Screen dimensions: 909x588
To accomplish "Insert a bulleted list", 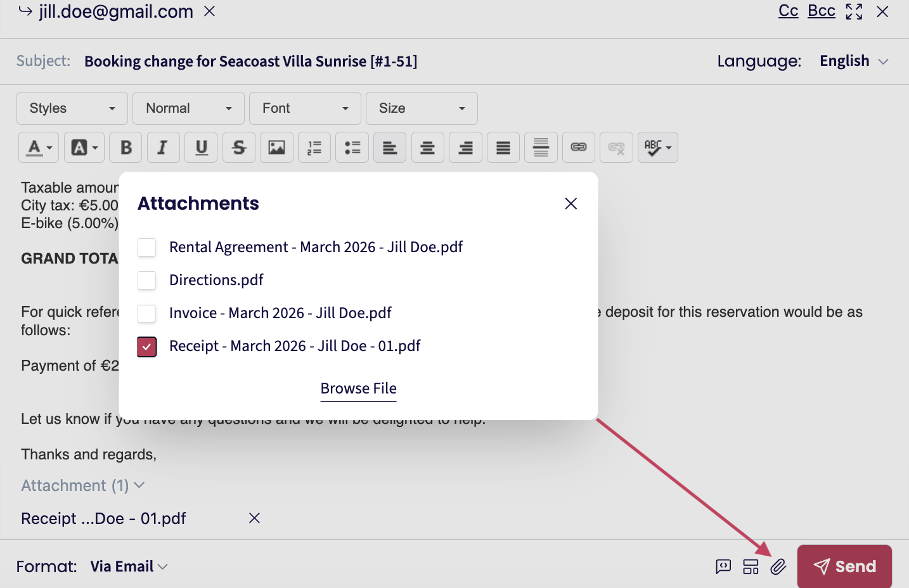I will click(x=352, y=148).
